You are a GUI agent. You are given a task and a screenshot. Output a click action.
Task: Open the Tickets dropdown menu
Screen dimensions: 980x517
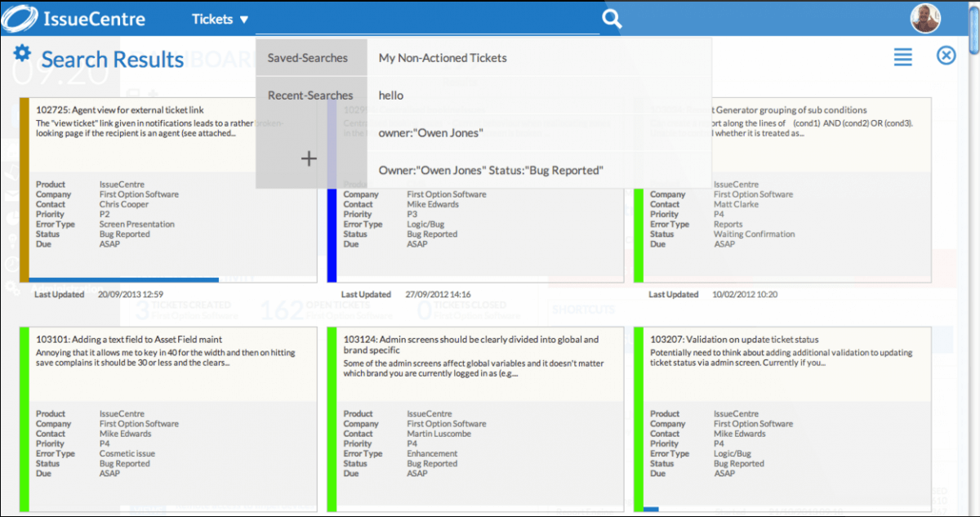pyautogui.click(x=220, y=20)
